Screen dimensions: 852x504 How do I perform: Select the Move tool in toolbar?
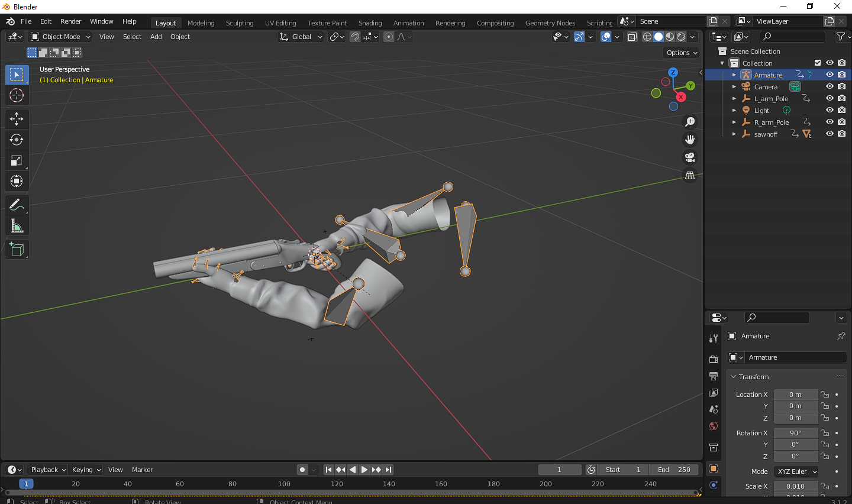click(17, 119)
